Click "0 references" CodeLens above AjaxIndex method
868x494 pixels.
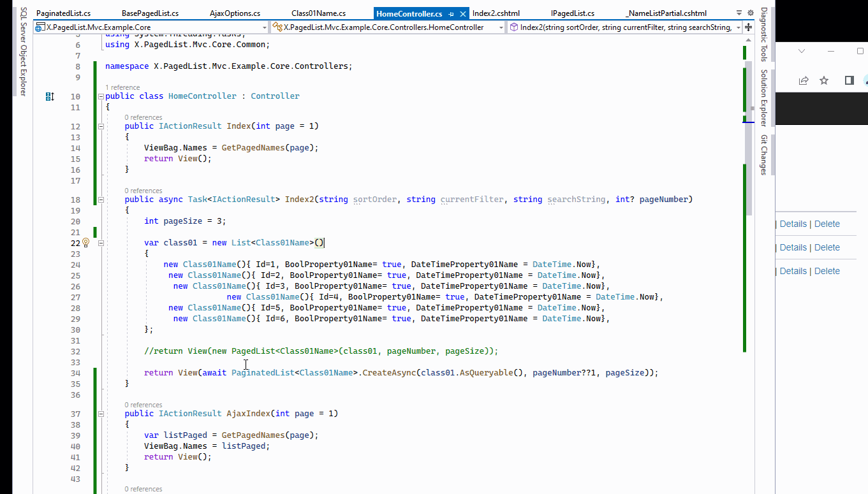(143, 405)
